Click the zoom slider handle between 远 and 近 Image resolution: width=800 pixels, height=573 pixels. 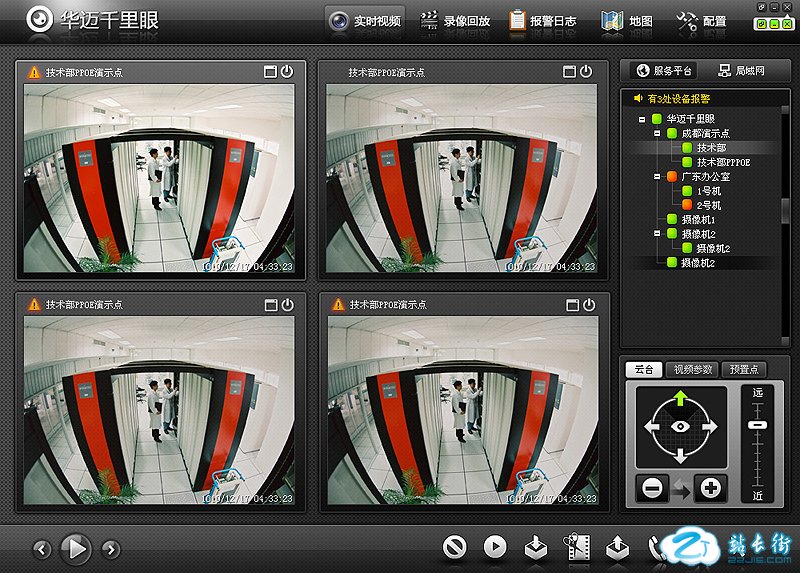click(x=758, y=425)
